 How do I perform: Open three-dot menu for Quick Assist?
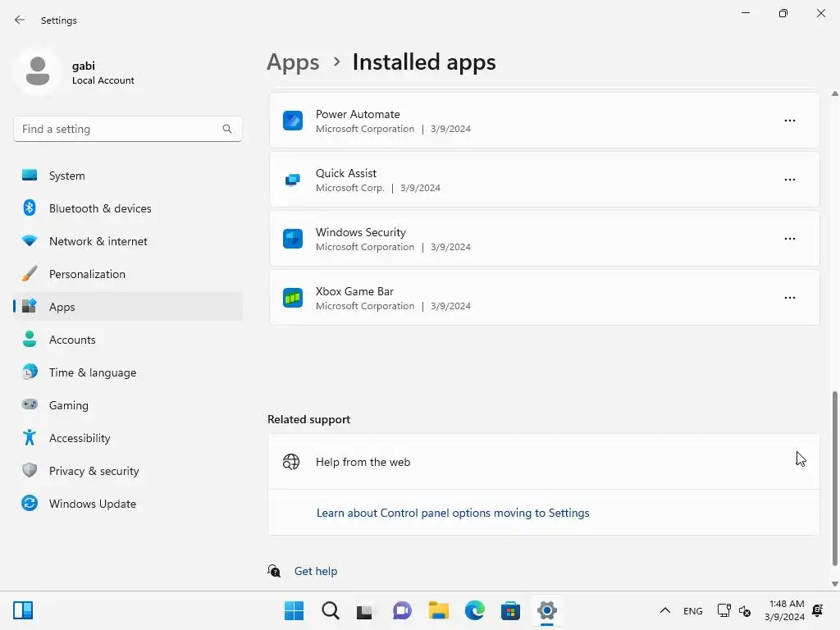click(x=789, y=180)
